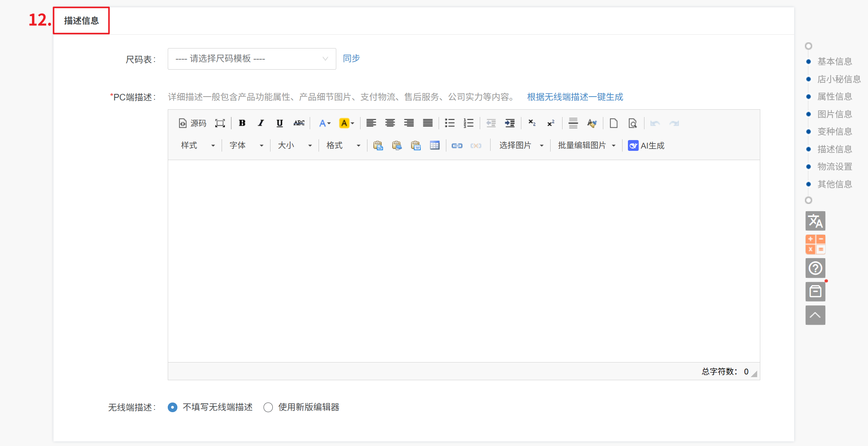Toggle maximize editor fullscreen icon
The width and height of the screenshot is (868, 446).
220,123
